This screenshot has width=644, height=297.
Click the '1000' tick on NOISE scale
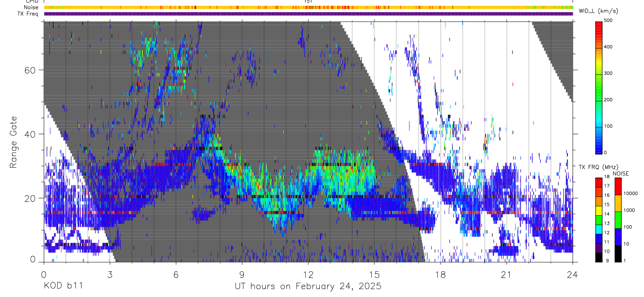coord(629,210)
